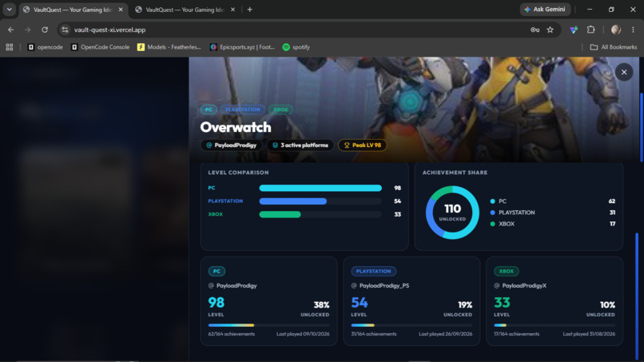644x362 pixels.
Task: Open the All Bookmarks folder
Action: pyautogui.click(x=613, y=47)
